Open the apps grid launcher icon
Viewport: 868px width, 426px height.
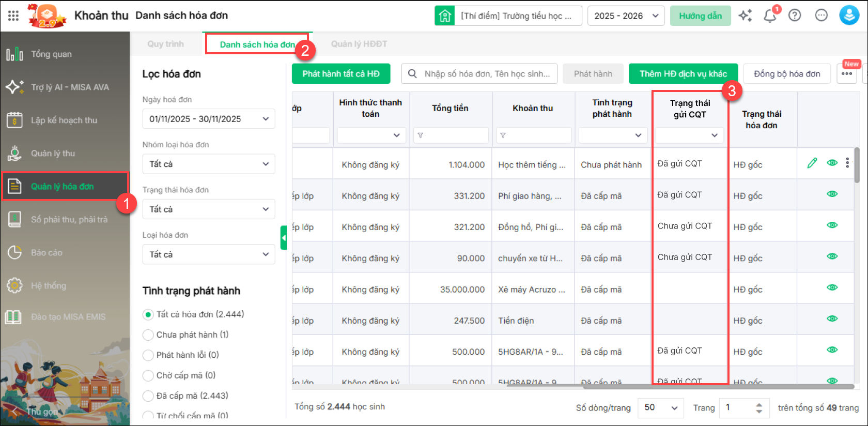(13, 16)
